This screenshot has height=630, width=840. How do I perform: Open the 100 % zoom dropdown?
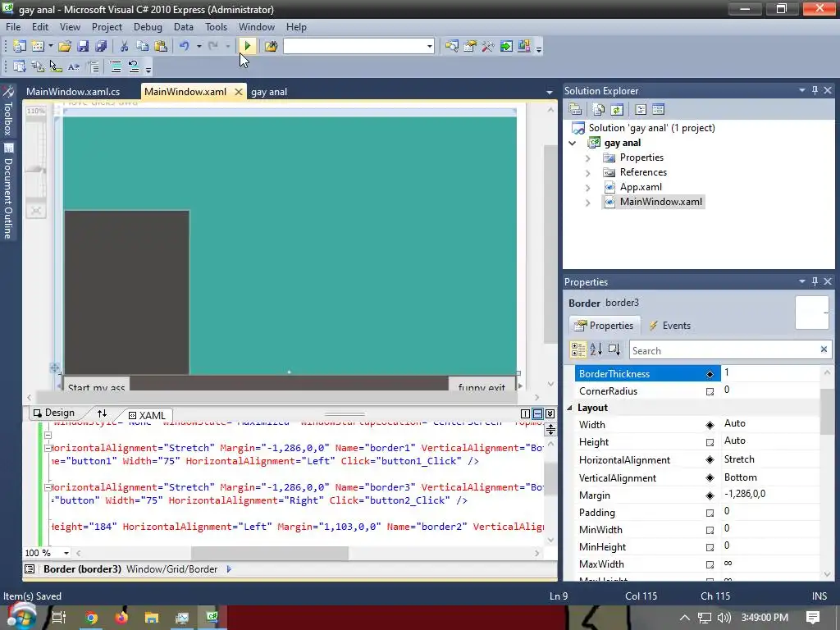point(66,553)
